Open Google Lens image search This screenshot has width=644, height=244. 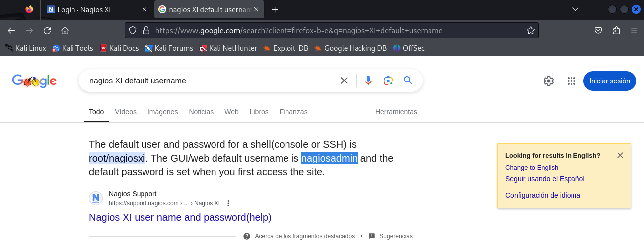pos(388,81)
